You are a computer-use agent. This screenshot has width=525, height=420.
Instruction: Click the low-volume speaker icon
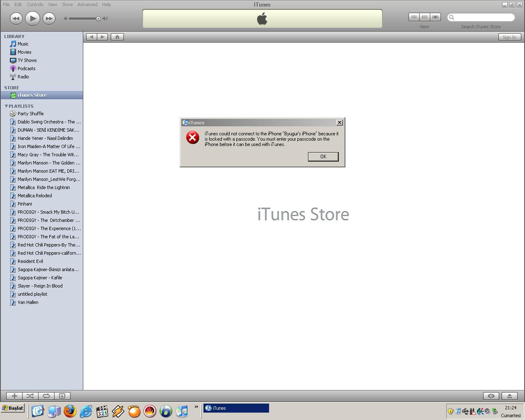point(66,18)
